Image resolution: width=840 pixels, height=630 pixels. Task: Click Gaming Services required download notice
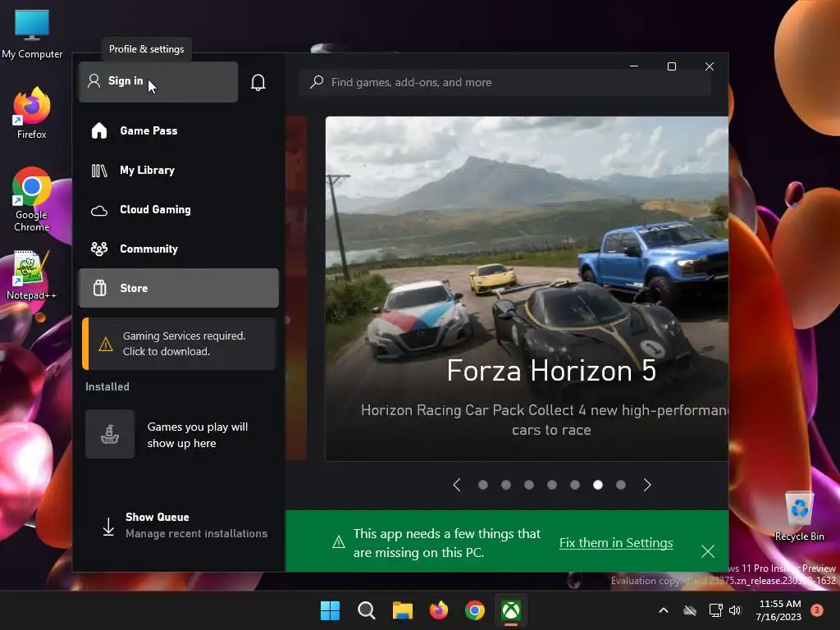pyautogui.click(x=179, y=344)
